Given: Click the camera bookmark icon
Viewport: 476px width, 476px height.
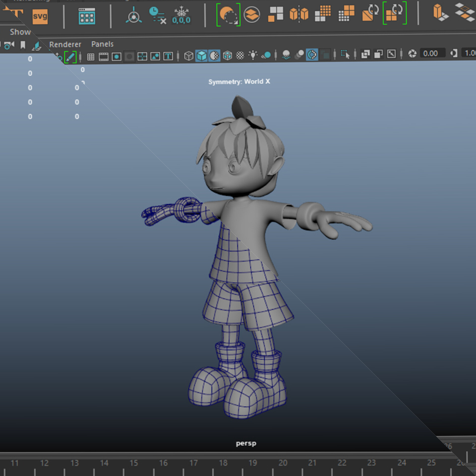Looking at the screenshot, I should pos(23,45).
